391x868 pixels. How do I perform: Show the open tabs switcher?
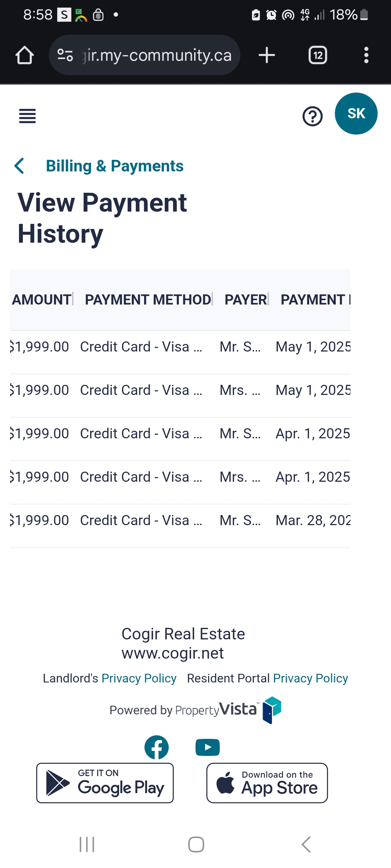coord(318,55)
